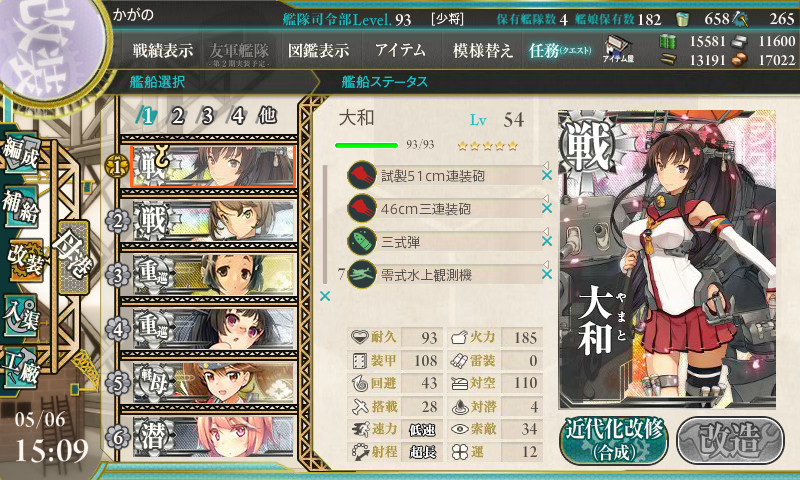Viewport: 800px width, 480px height.
Task: Open the 任務 quest menu
Action: click(560, 50)
